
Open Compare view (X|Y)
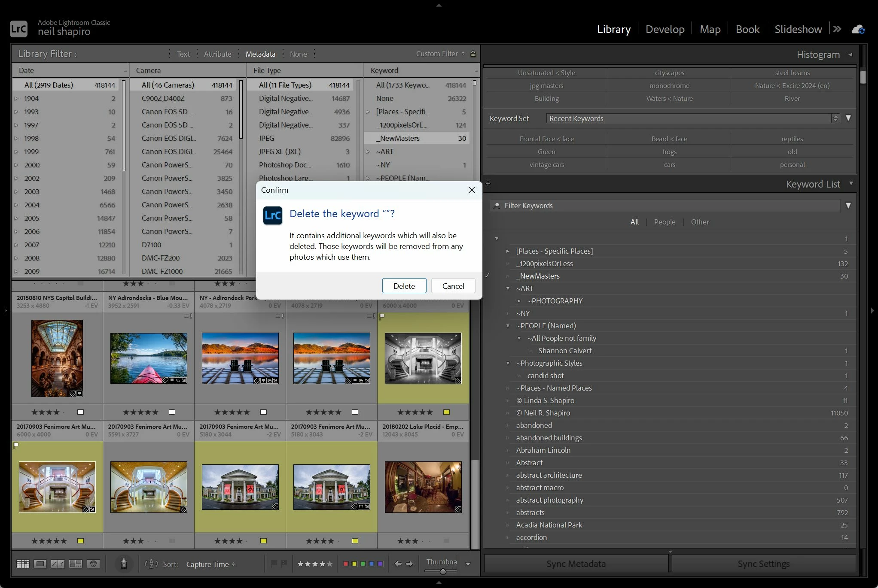click(58, 564)
